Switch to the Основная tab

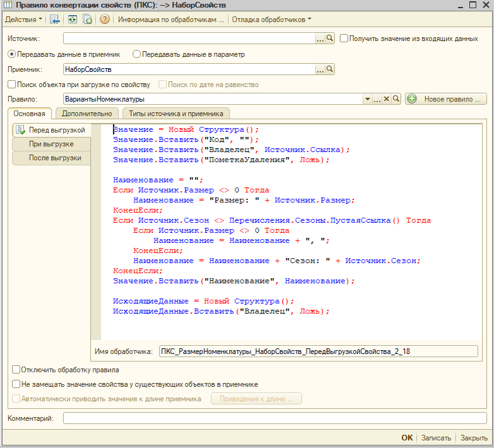click(29, 114)
